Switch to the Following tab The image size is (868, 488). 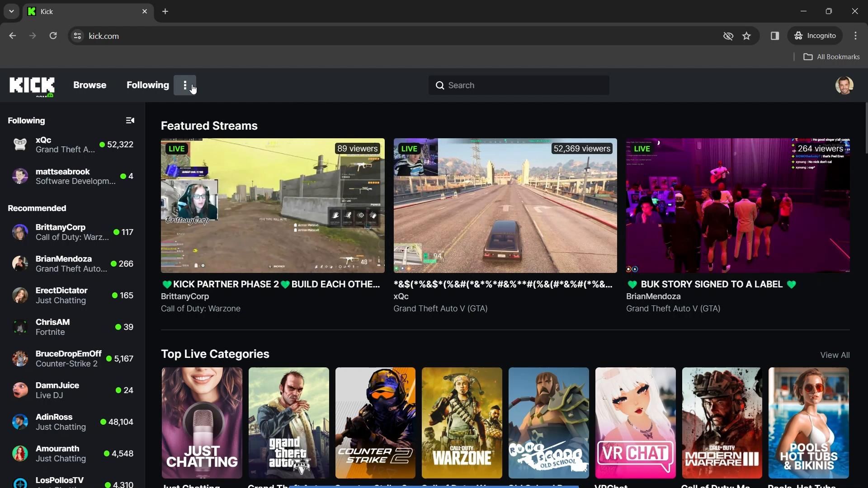click(147, 85)
